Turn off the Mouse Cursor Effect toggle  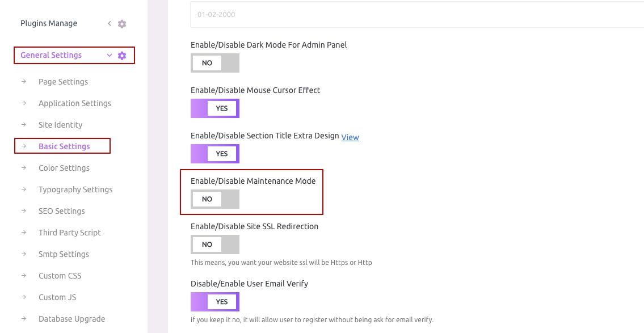215,108
